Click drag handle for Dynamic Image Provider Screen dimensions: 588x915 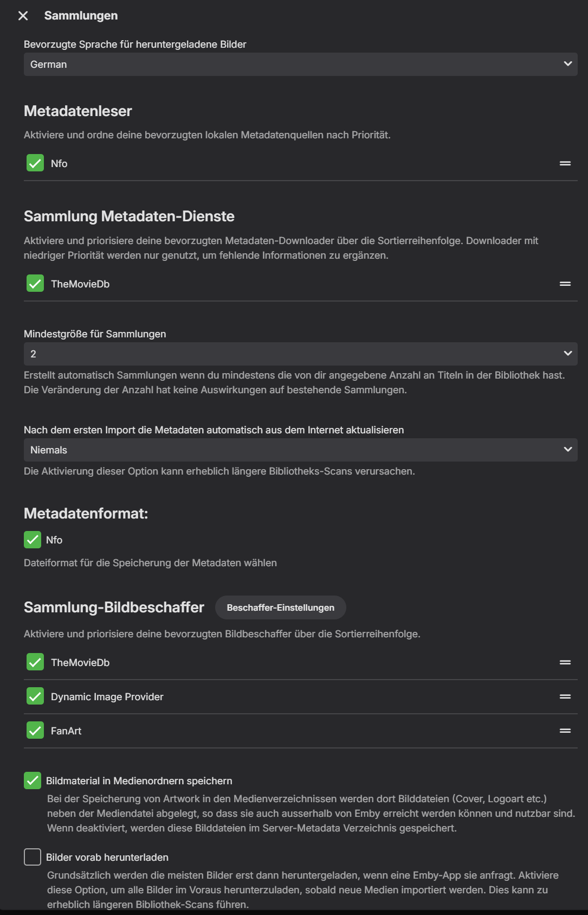click(x=565, y=696)
